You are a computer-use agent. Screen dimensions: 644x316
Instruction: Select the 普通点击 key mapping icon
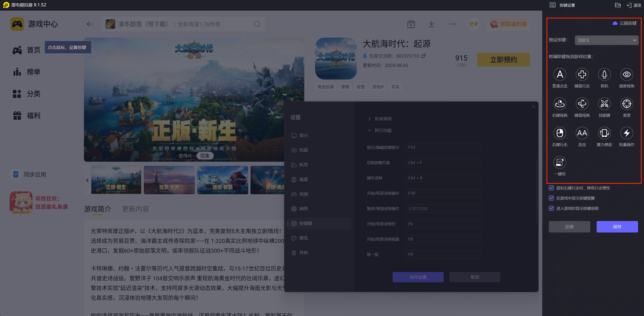click(559, 74)
